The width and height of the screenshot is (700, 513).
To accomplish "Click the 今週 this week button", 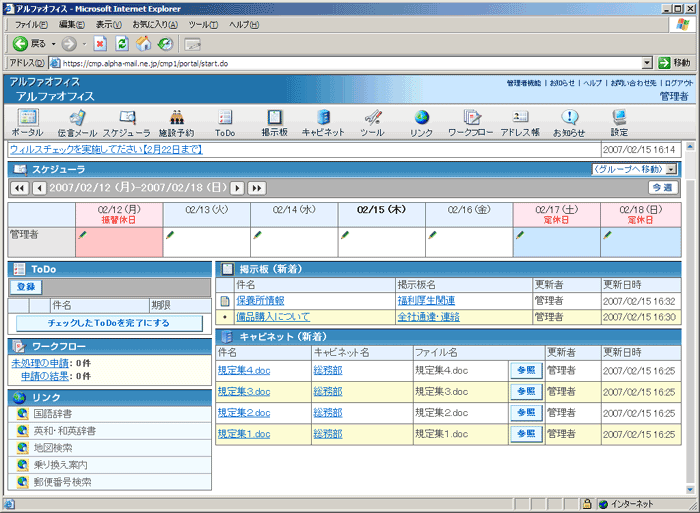I will tap(663, 188).
